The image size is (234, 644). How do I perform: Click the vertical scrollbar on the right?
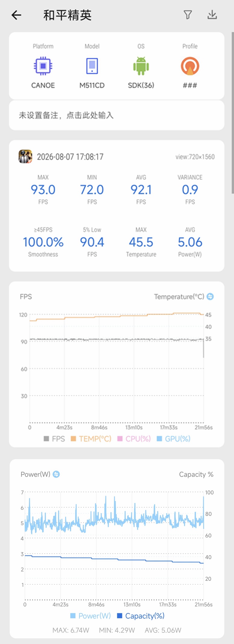point(232,112)
